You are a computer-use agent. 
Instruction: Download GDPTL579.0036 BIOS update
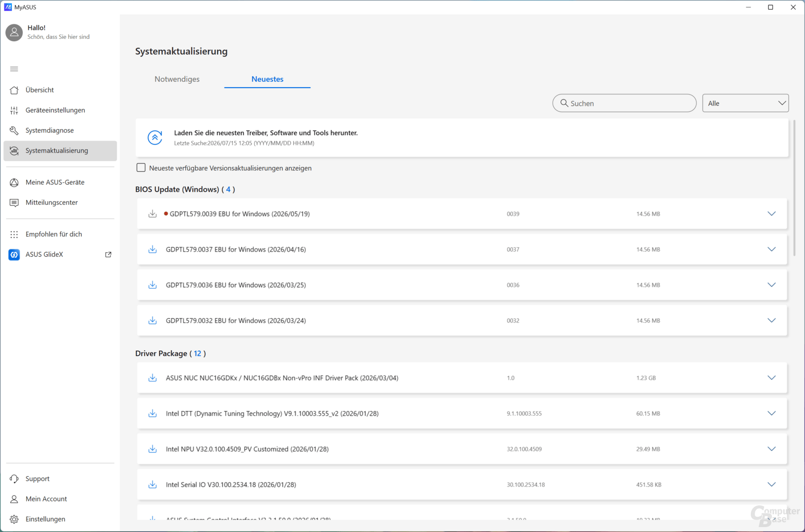152,285
